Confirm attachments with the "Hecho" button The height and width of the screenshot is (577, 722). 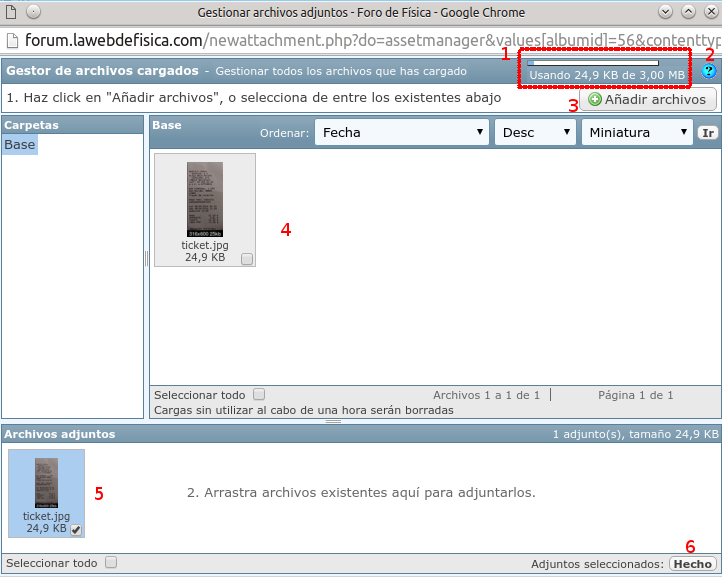(692, 564)
